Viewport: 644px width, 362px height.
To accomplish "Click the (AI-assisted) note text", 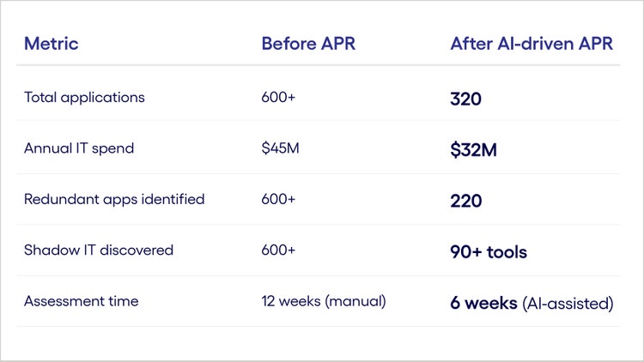I will click(x=568, y=303).
